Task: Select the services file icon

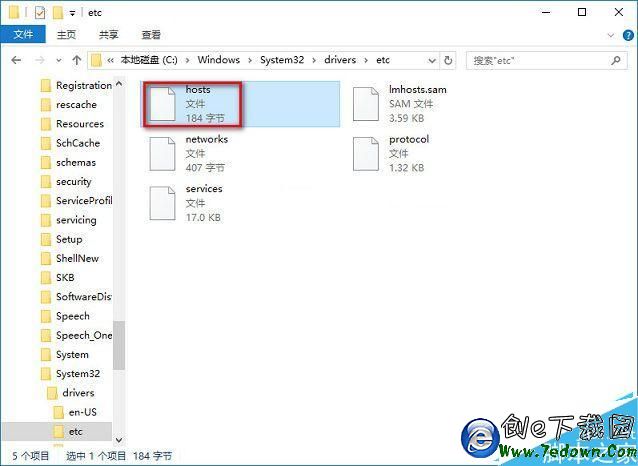Action: 162,203
